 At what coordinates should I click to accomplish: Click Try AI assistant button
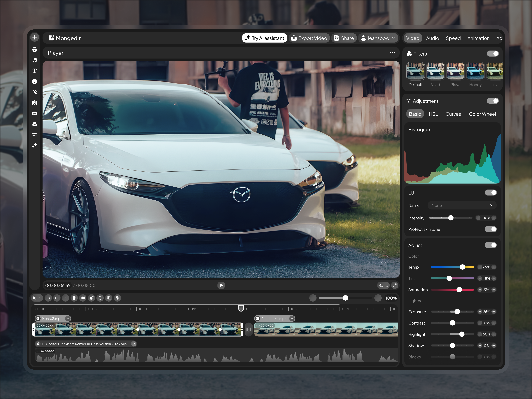click(265, 38)
